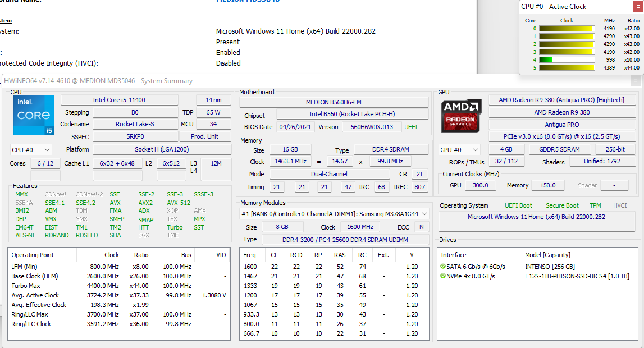Click the 65 W TDP value
The width and height of the screenshot is (644, 348).
(213, 112)
